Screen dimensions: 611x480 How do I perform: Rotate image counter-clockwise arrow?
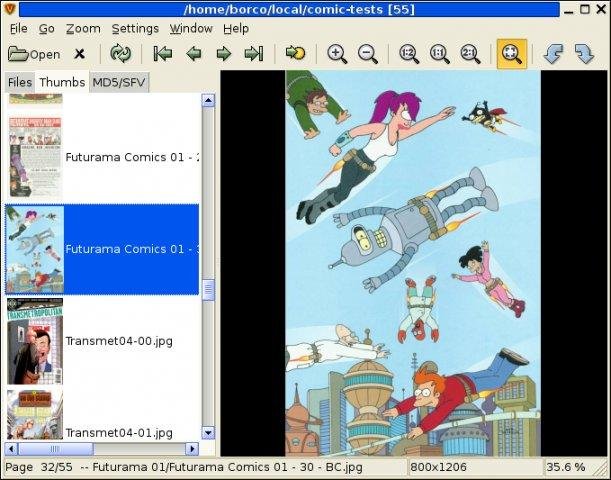[x=554, y=54]
